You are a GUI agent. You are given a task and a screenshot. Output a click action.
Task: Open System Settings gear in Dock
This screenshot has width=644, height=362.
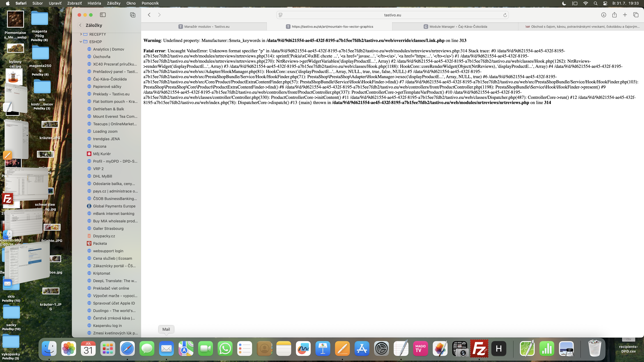382,348
